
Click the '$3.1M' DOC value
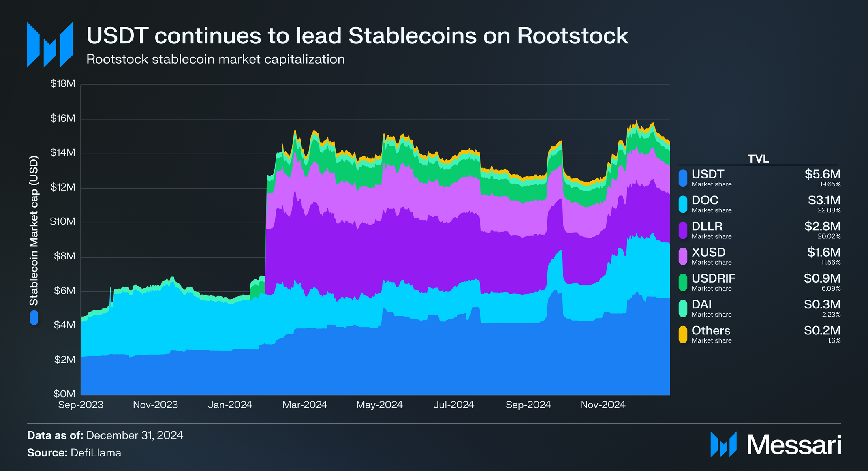[x=824, y=200]
